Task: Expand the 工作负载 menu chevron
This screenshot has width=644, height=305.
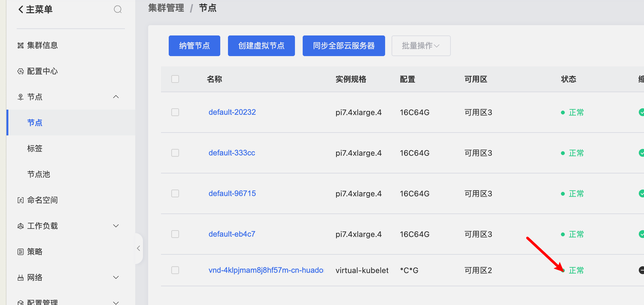Action: tap(116, 226)
